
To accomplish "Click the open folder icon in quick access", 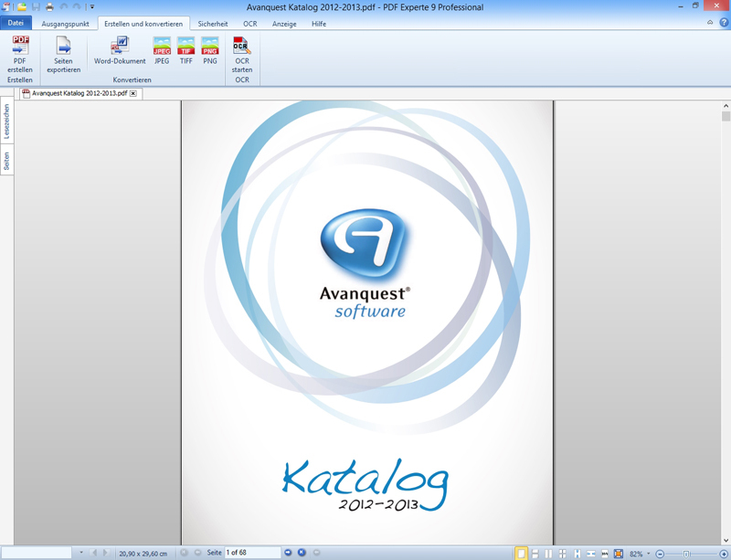I will click(22, 6).
